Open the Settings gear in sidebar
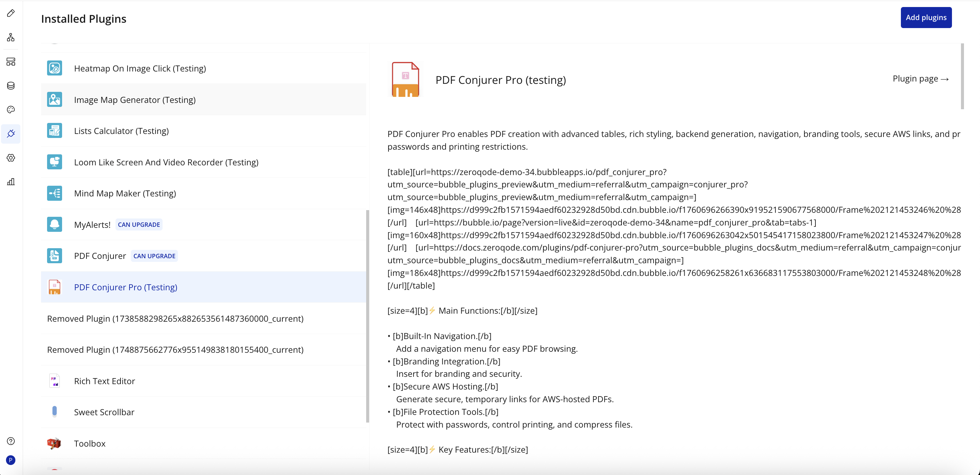 tap(11, 158)
